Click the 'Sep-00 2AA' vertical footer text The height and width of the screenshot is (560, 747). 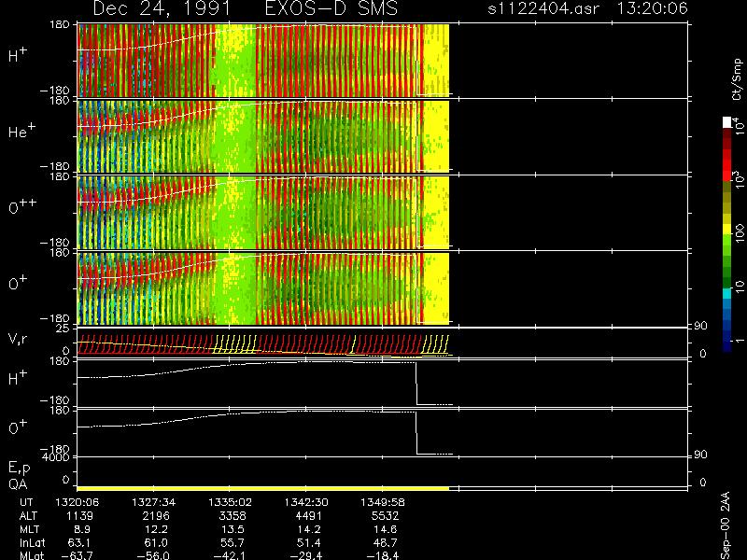[x=726, y=525]
